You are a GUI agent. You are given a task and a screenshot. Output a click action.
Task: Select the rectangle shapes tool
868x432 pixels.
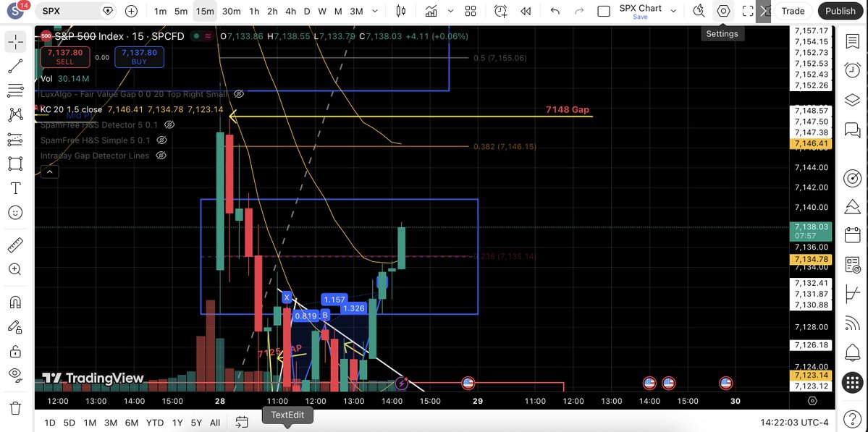15,164
